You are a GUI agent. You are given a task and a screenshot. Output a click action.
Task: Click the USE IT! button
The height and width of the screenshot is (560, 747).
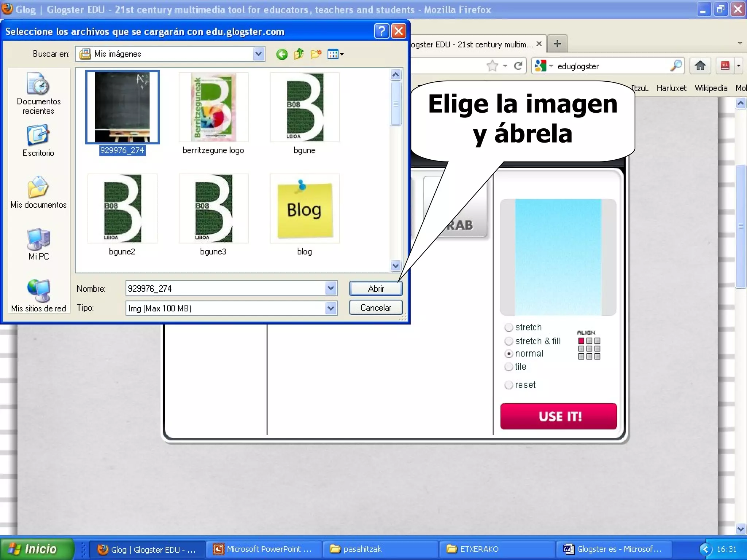point(559,416)
